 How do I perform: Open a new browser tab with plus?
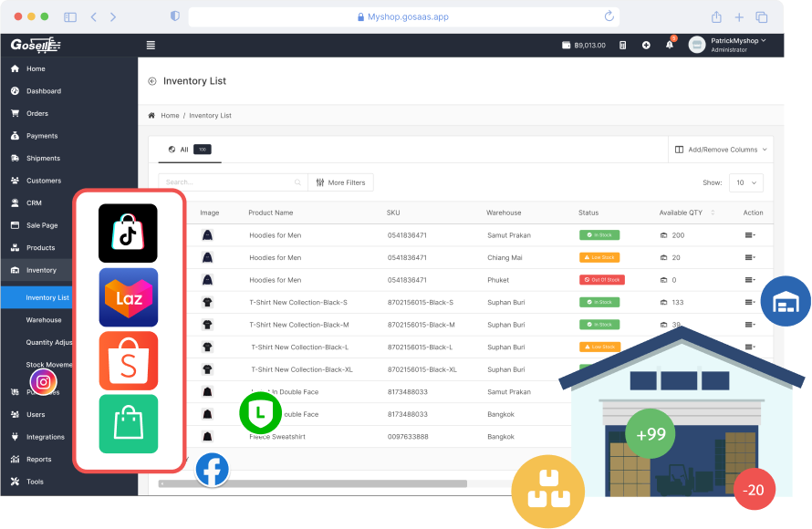(x=739, y=17)
